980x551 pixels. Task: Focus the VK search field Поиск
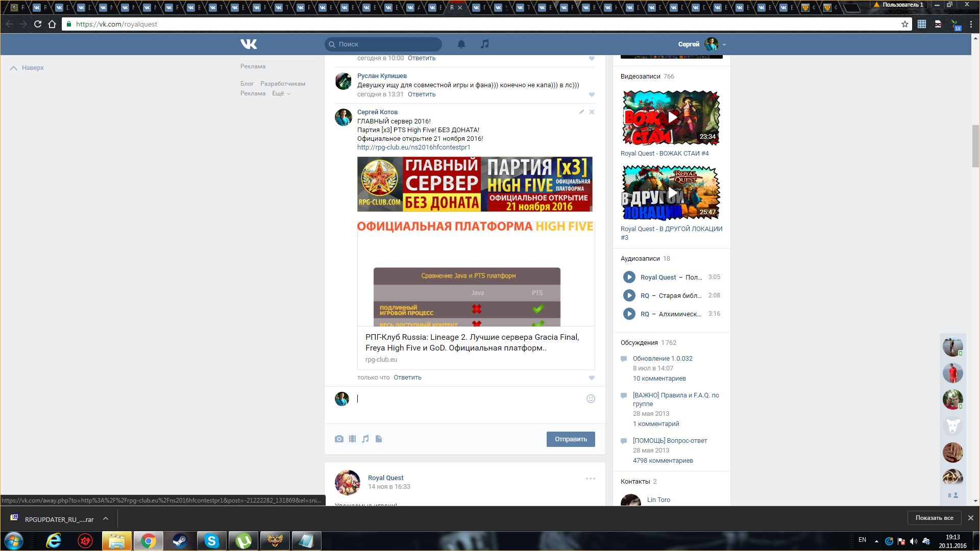point(383,44)
